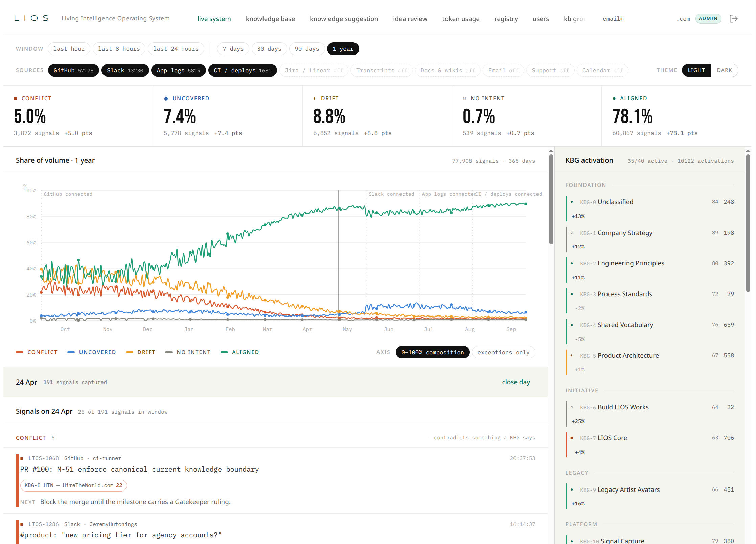
Task: Disable the GitHub source
Action: (x=73, y=70)
